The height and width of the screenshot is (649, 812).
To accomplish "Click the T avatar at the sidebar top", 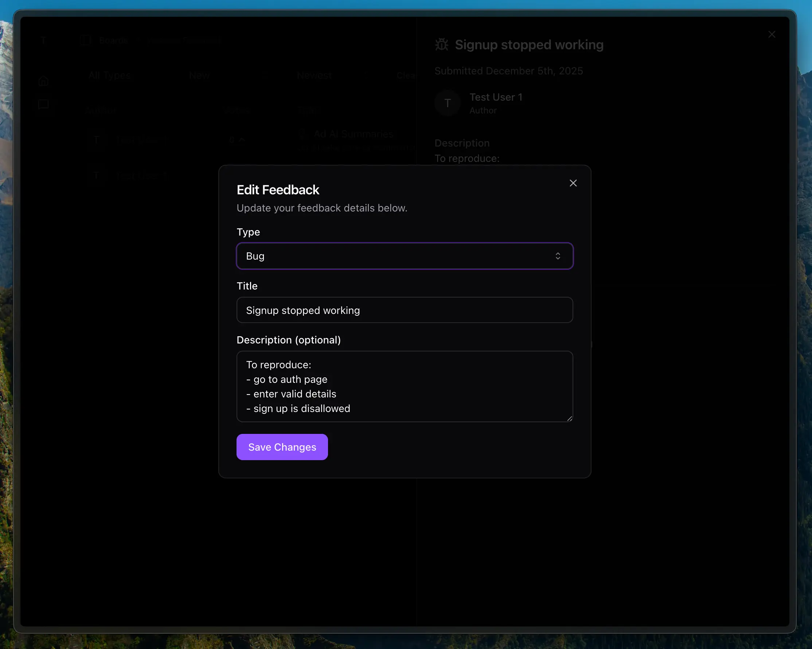I will click(44, 40).
